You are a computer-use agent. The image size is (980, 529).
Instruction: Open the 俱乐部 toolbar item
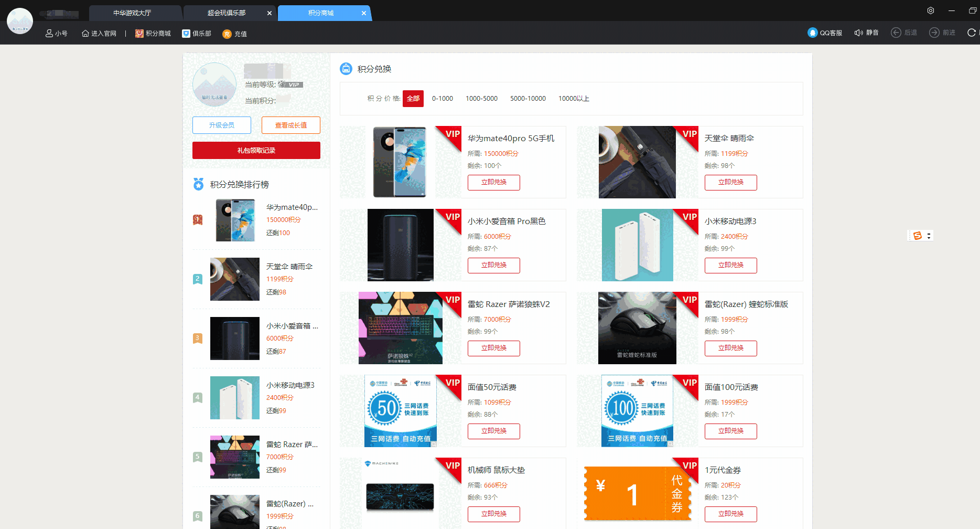click(197, 33)
